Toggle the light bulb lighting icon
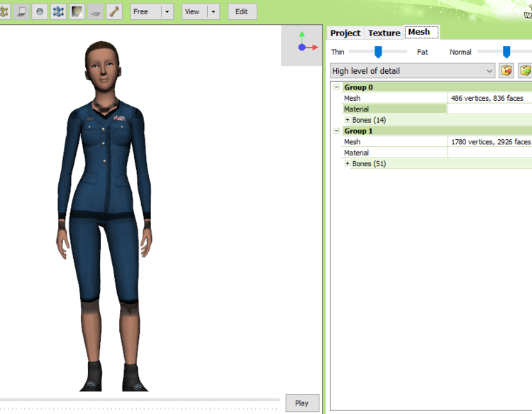The width and height of the screenshot is (532, 414). click(x=77, y=11)
